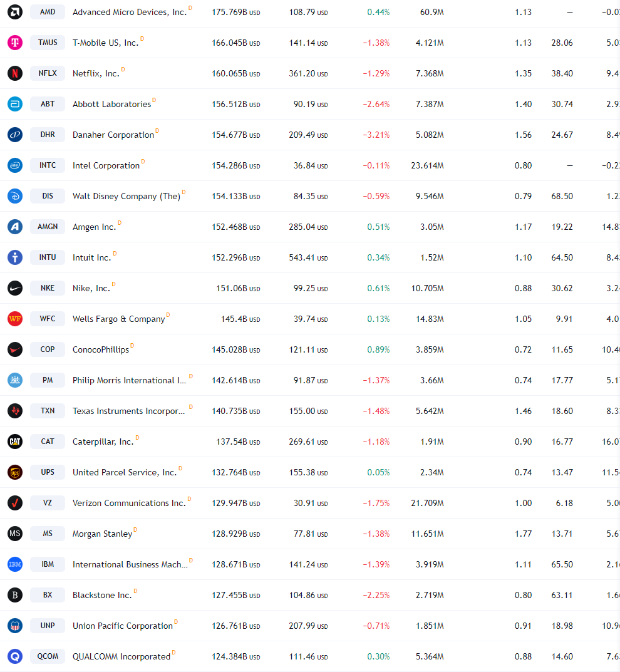Click the Intuit logo icon

click(x=15, y=257)
